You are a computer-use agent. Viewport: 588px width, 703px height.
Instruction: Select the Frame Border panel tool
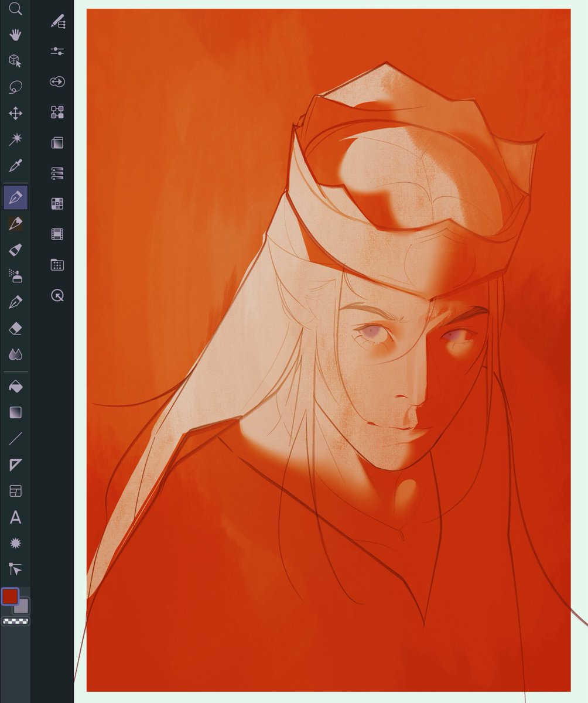pyautogui.click(x=16, y=491)
